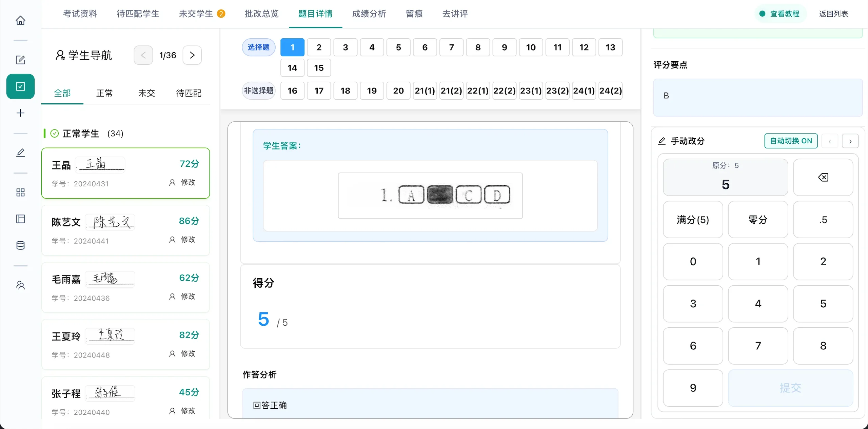Open the users icon in sidebar

20,285
